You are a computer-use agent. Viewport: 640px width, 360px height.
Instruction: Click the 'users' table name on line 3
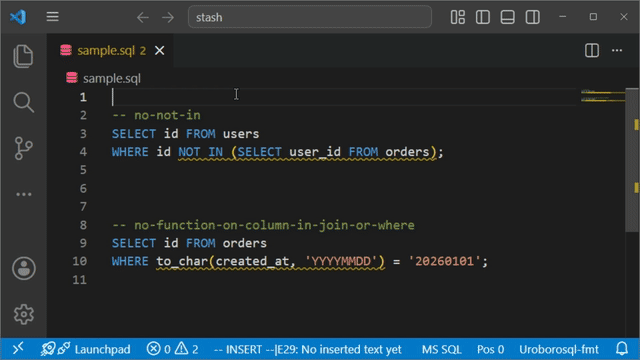click(x=241, y=134)
